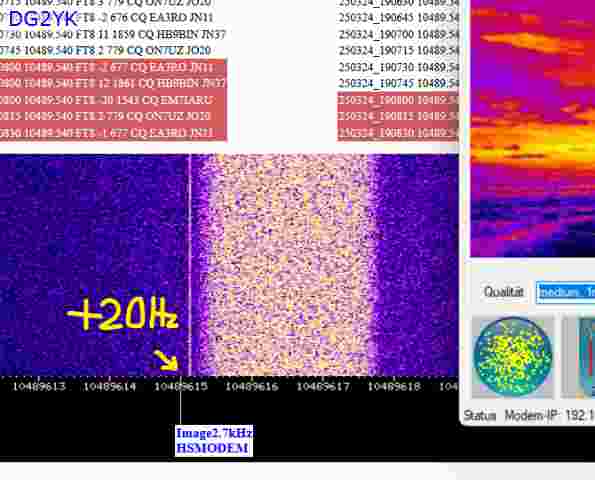
Task: Click the 10489617 frequency label
Action: click(323, 387)
